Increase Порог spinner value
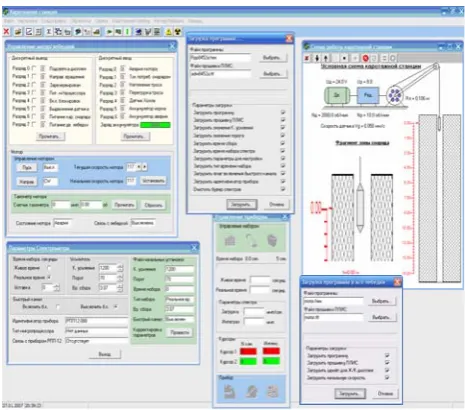Viewport: 465px width, 410px height. point(120,276)
